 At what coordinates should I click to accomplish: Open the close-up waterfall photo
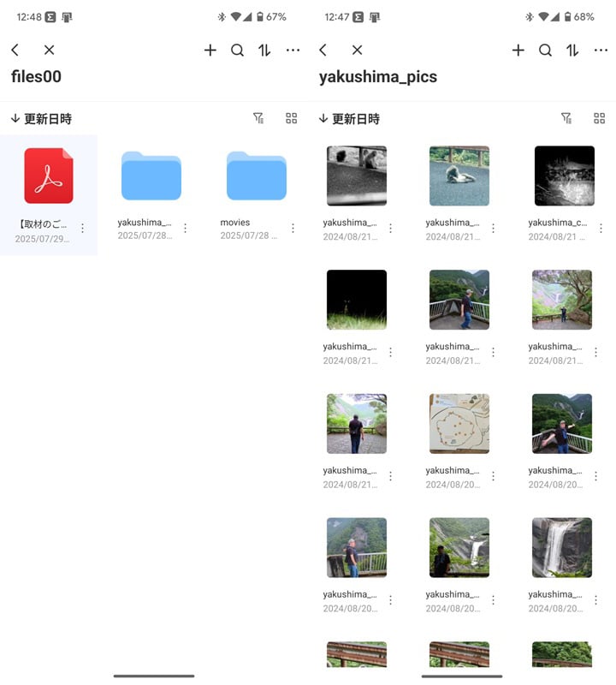coord(562,548)
